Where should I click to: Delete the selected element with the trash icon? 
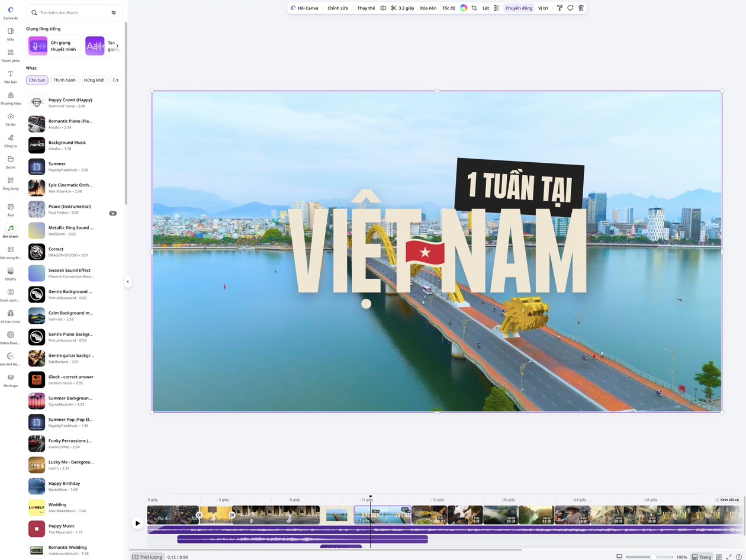pos(581,8)
